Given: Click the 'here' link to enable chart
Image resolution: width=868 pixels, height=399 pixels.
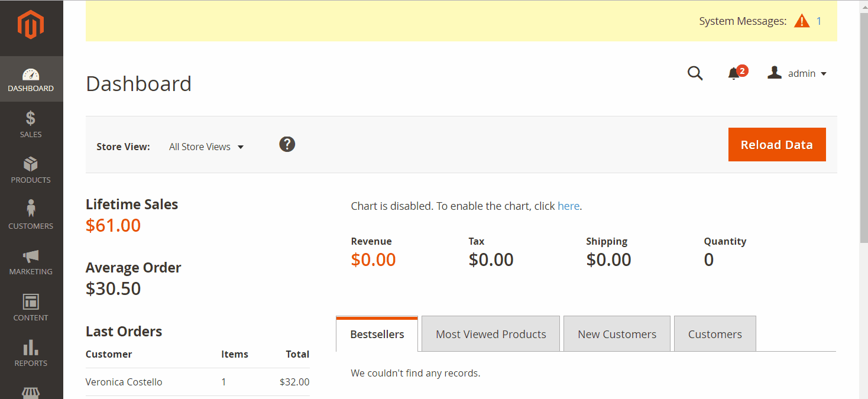Looking at the screenshot, I should tap(568, 206).
